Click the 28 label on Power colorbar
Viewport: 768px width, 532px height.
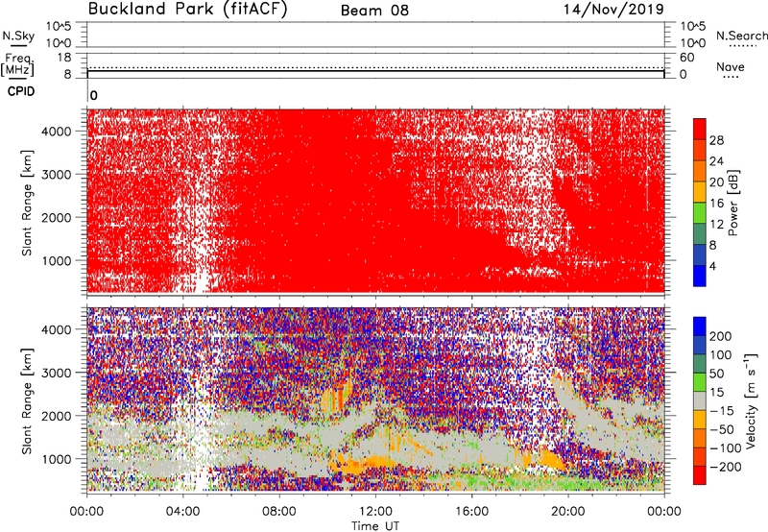click(716, 140)
